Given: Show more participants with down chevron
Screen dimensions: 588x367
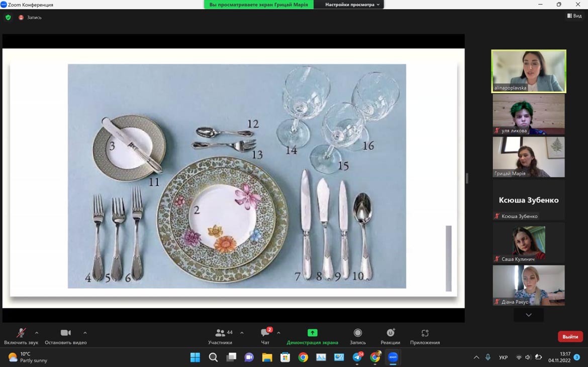Looking at the screenshot, I should [x=529, y=315].
